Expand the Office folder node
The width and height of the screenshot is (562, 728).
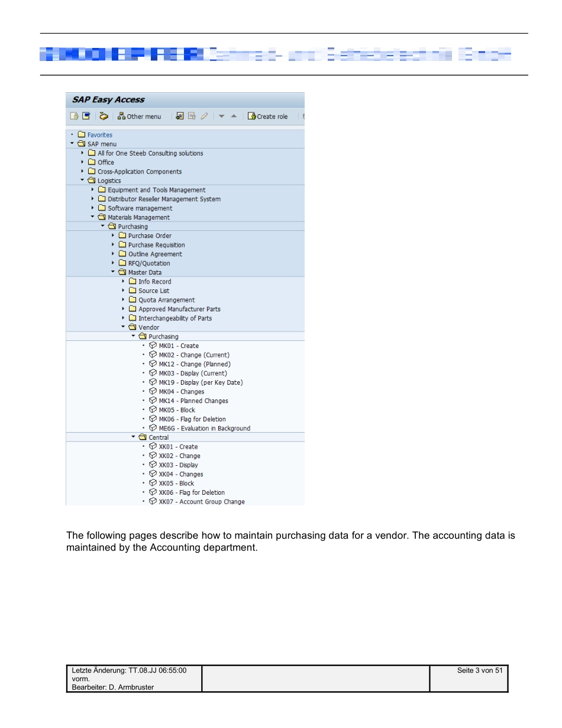83,162
